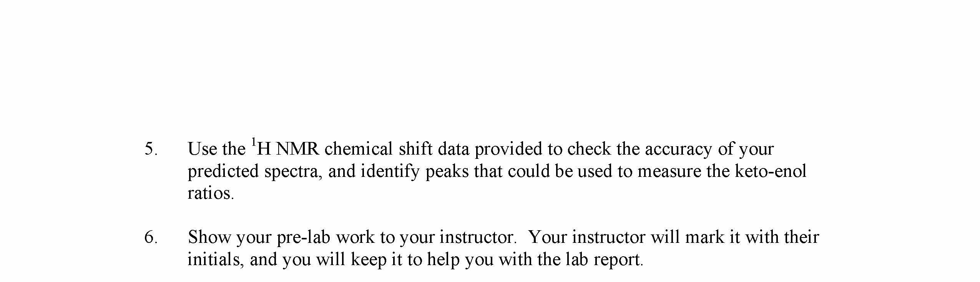Image resolution: width=980 pixels, height=282 pixels.
Task: Click the word initials
Action: (x=216, y=260)
